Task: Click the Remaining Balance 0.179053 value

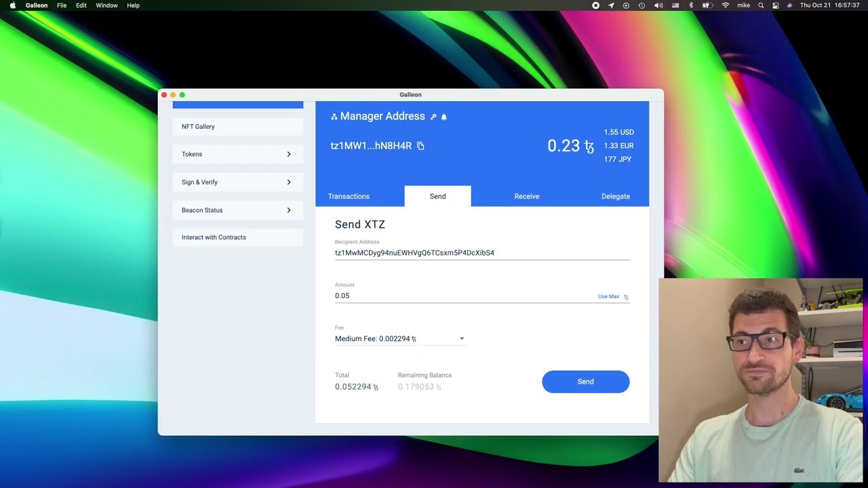Action: pyautogui.click(x=420, y=387)
